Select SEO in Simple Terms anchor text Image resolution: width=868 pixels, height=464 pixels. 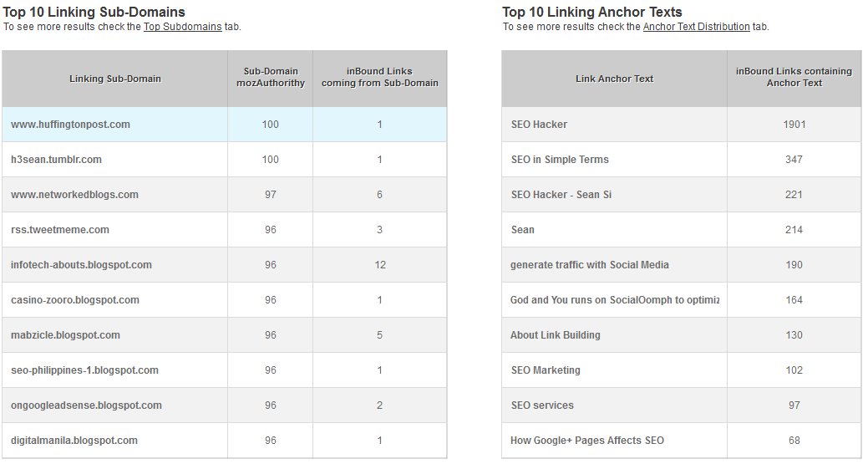coord(560,160)
